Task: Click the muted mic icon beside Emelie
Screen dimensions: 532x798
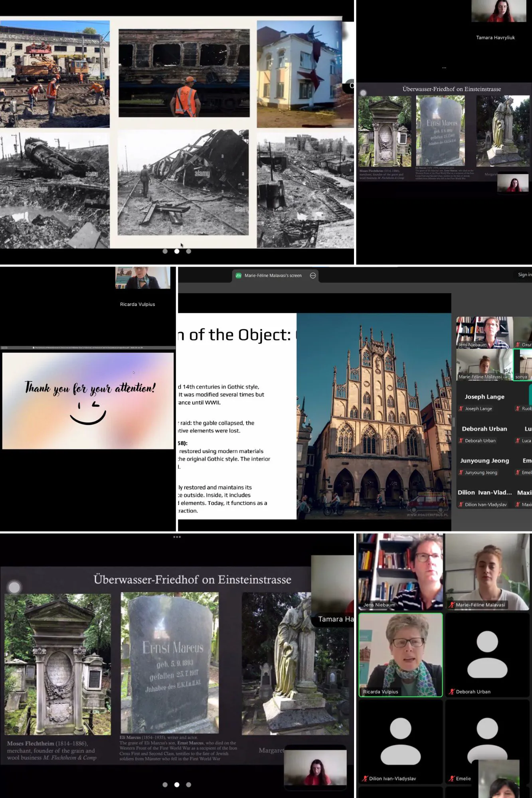Action: [x=451, y=778]
